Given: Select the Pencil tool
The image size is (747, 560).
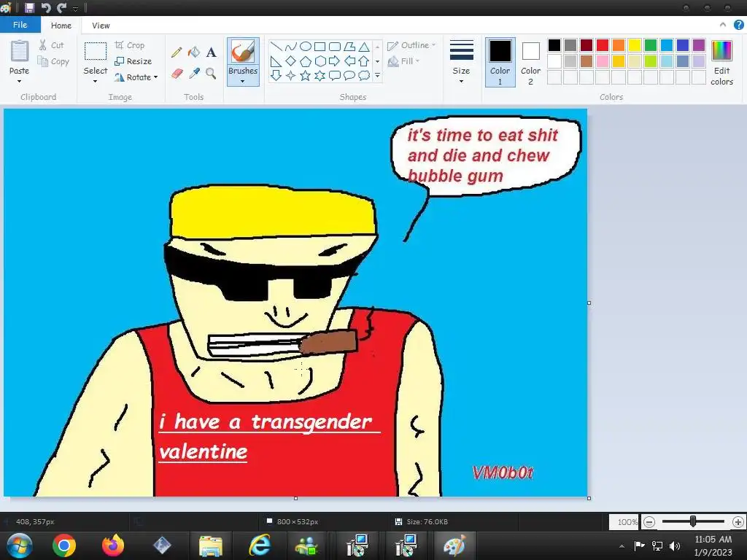Looking at the screenshot, I should tap(177, 52).
